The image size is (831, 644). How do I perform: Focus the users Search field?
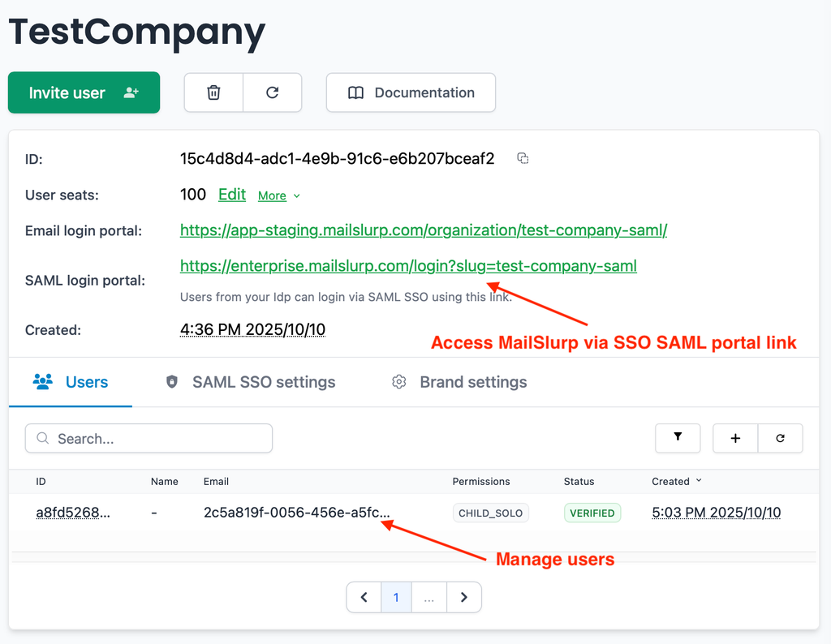[x=149, y=438]
